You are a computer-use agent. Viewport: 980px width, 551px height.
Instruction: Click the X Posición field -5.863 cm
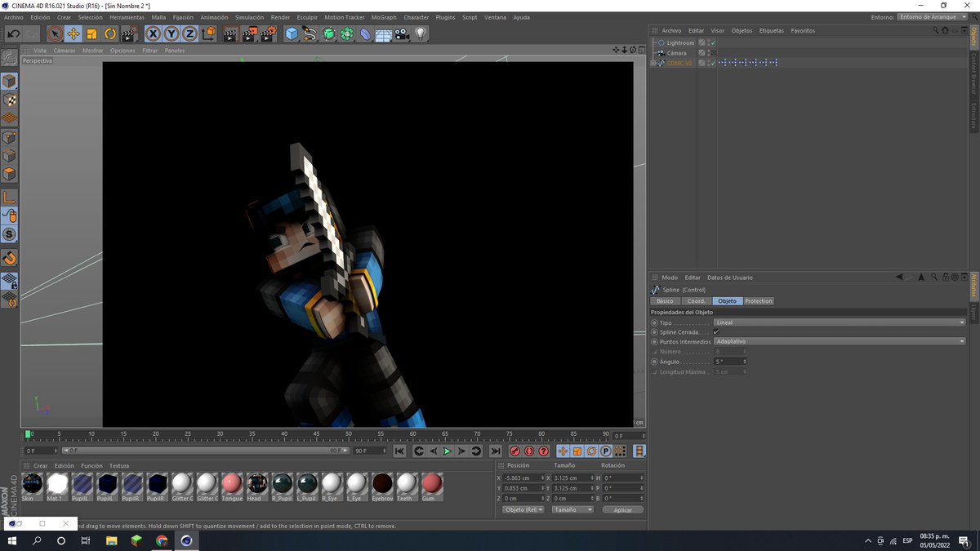[x=523, y=478]
